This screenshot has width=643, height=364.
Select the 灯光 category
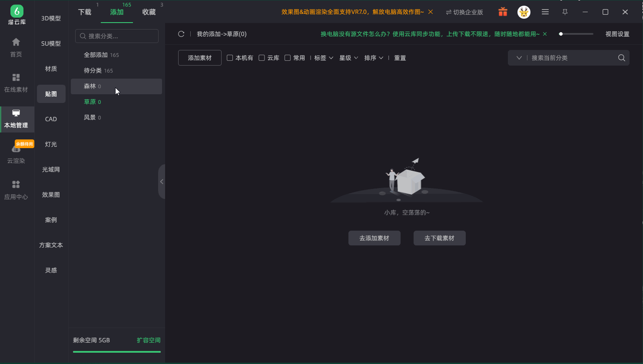(51, 144)
